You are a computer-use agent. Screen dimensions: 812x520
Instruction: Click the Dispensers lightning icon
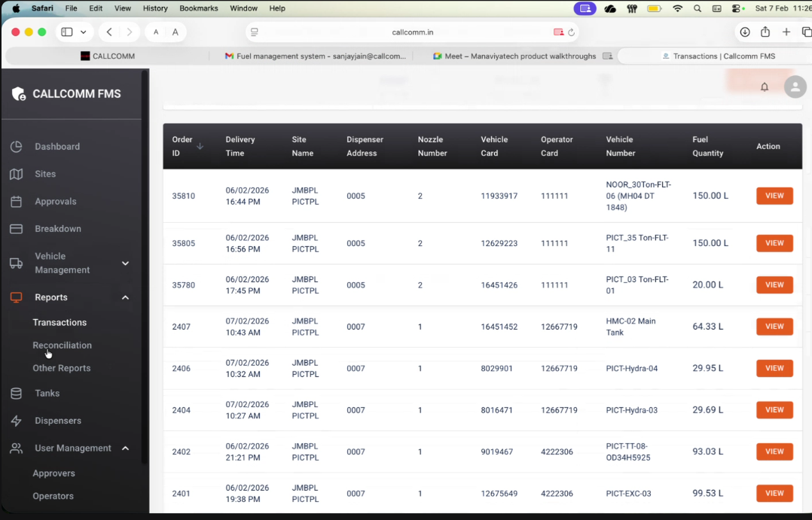click(x=17, y=420)
